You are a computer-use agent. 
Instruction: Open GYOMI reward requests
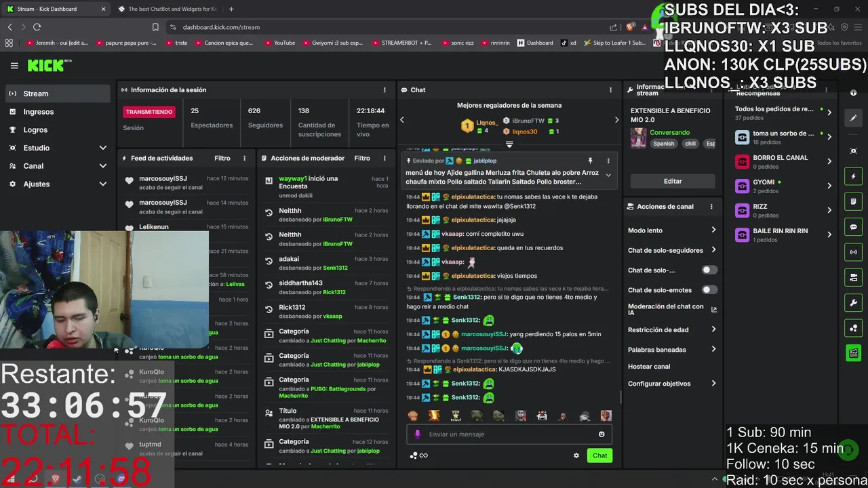[x=783, y=186]
